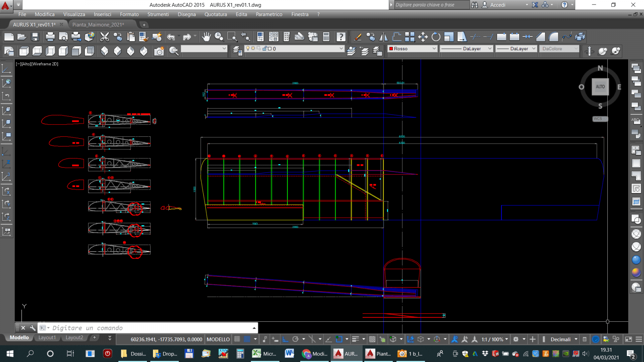
Task: Toggle Ortho mode in the status bar
Action: [285, 339]
